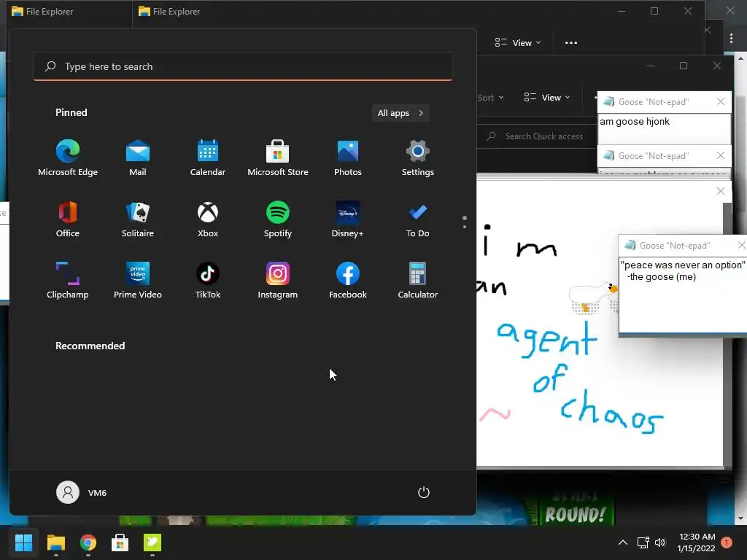Expand the View dropdown beside Sort
The image size is (747, 560).
547,98
